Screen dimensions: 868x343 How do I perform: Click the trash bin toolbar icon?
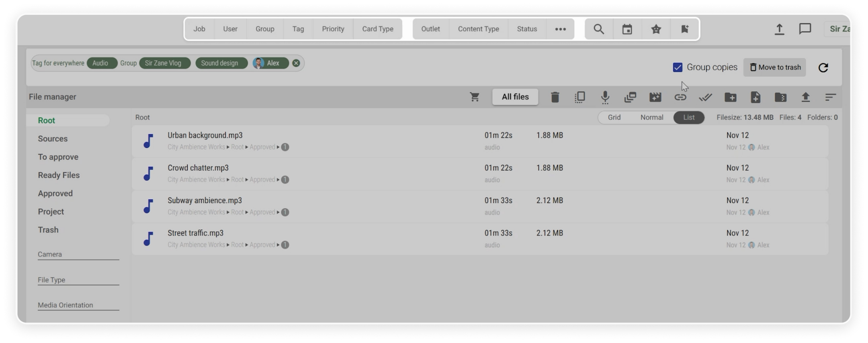click(555, 97)
